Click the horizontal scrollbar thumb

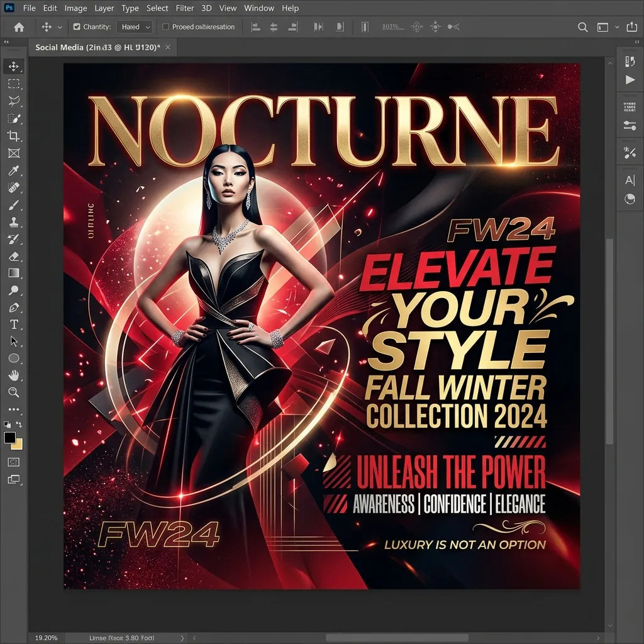coord(397,638)
